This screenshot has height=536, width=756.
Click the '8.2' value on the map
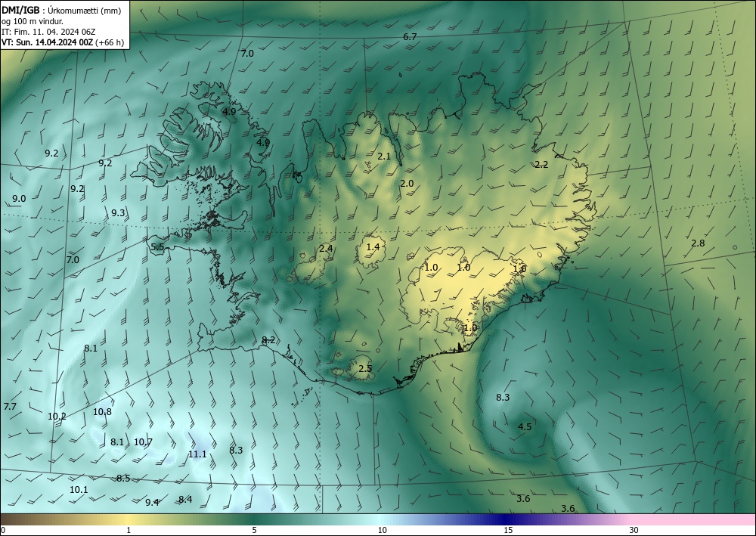(x=268, y=340)
